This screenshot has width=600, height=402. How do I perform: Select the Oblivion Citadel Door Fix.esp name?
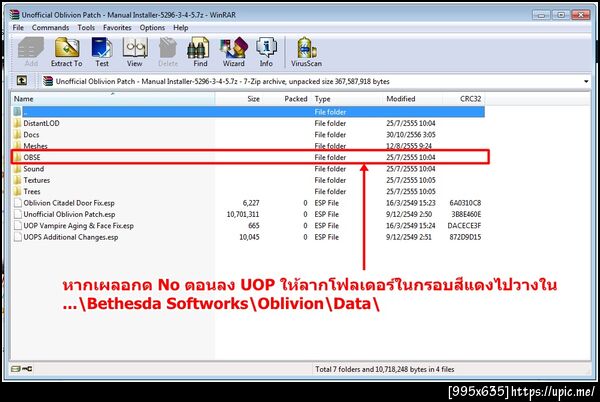(69, 203)
